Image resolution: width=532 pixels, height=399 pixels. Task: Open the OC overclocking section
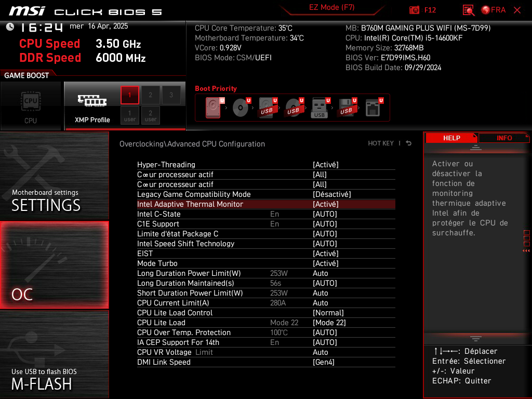[x=54, y=265]
